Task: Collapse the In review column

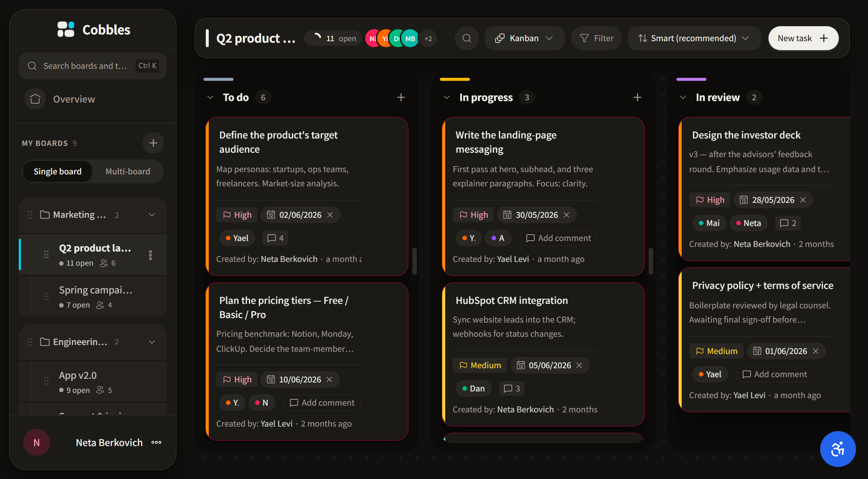Action: [x=683, y=97]
